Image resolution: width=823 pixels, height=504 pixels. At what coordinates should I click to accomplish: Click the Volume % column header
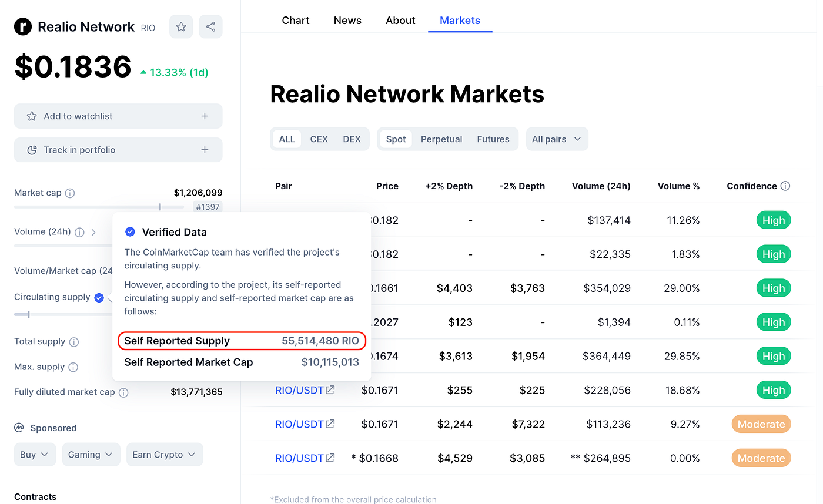pos(678,186)
